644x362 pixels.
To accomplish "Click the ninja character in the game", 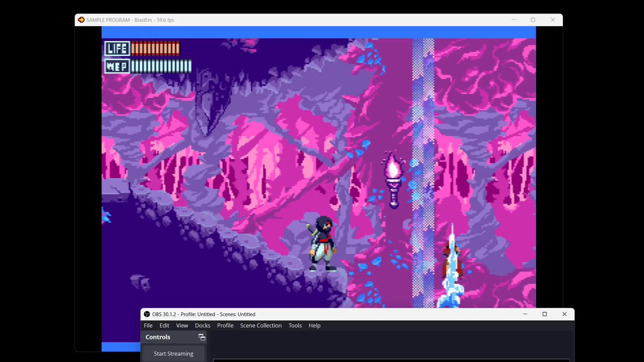I will click(x=323, y=244).
